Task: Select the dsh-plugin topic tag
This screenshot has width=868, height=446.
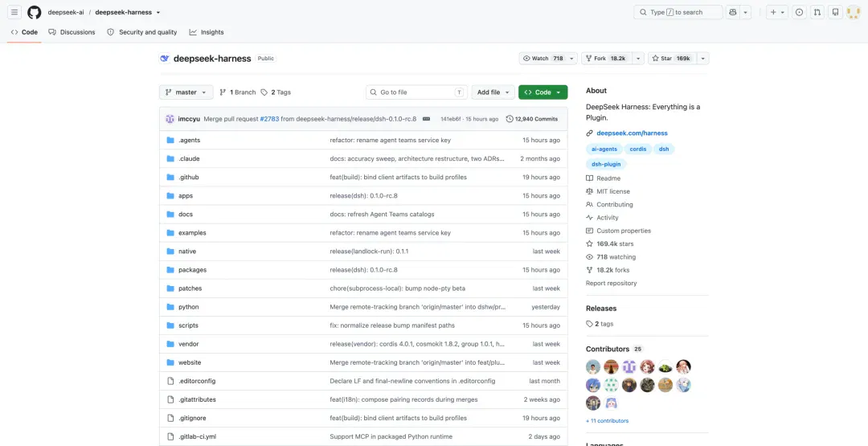Action: pyautogui.click(x=606, y=165)
